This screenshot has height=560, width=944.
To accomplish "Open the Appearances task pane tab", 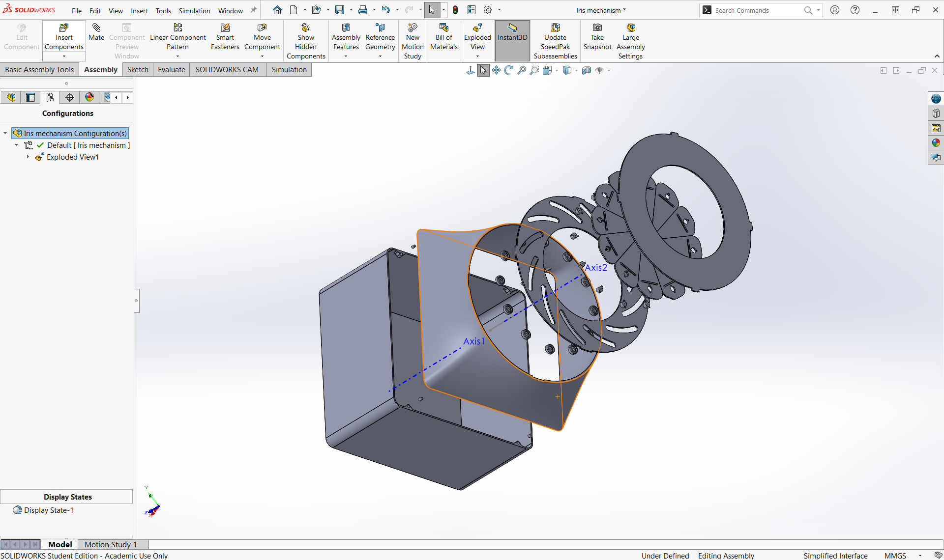I will pos(936,143).
